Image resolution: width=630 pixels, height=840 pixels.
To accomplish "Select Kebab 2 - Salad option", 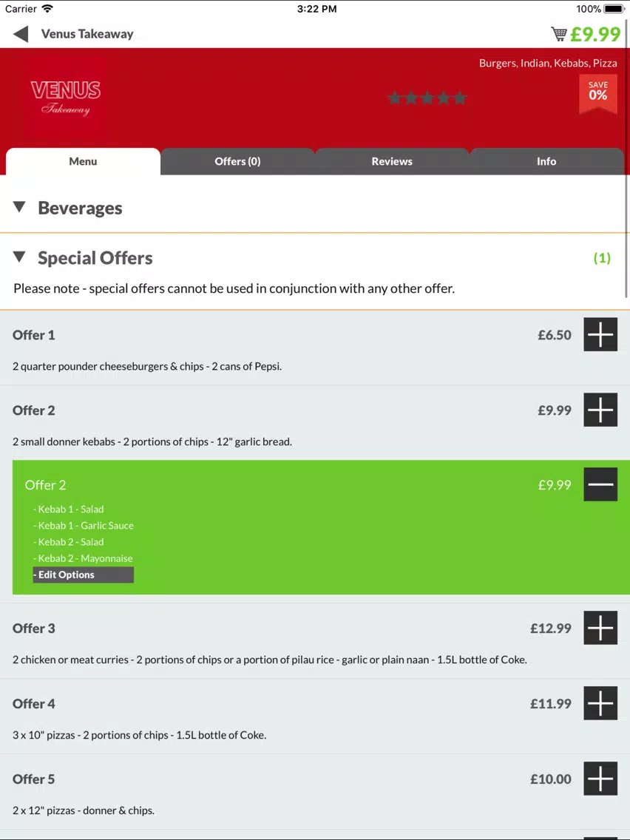I will point(69,541).
